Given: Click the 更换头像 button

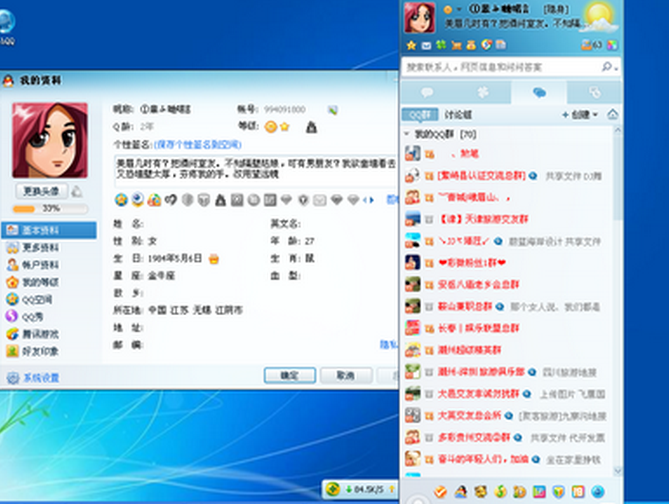Looking at the screenshot, I should coord(41,191).
